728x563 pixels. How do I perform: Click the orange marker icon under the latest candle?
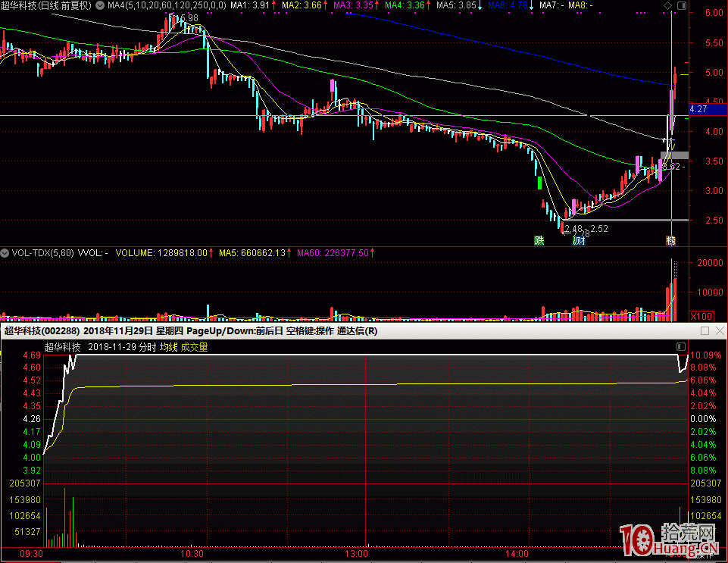670,241
